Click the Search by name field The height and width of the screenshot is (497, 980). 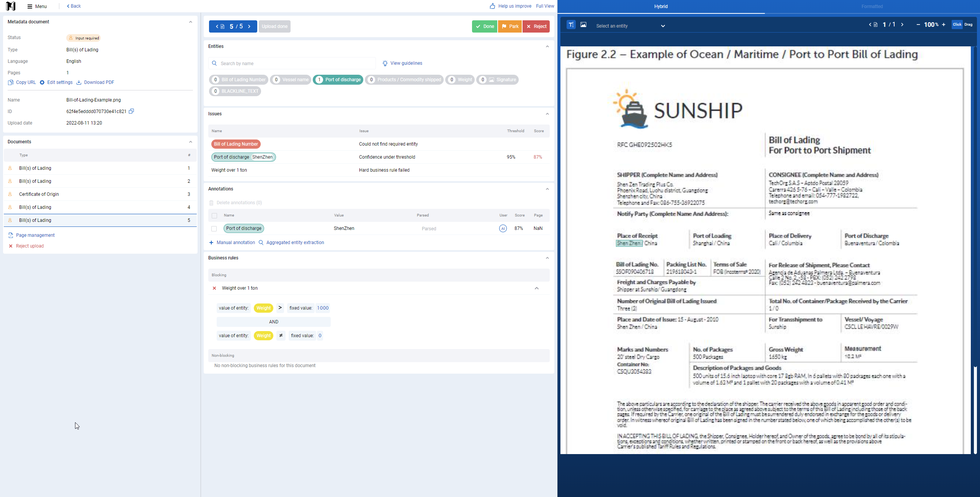point(292,64)
